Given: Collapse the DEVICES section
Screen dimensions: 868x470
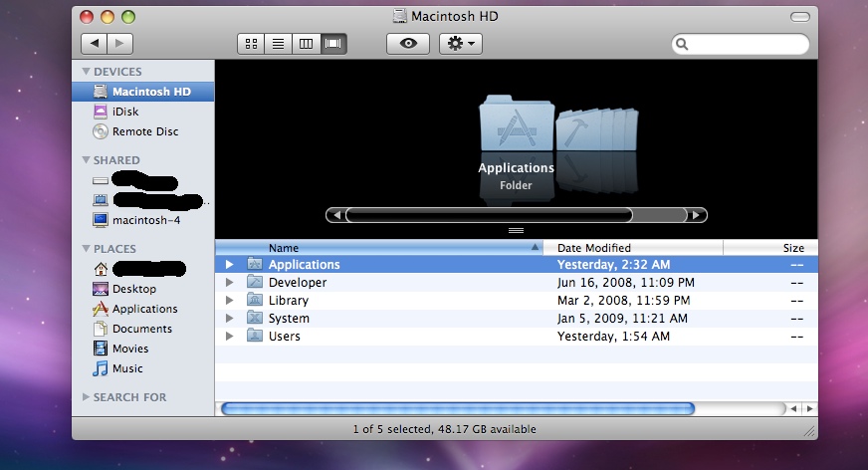Looking at the screenshot, I should pyautogui.click(x=86, y=72).
